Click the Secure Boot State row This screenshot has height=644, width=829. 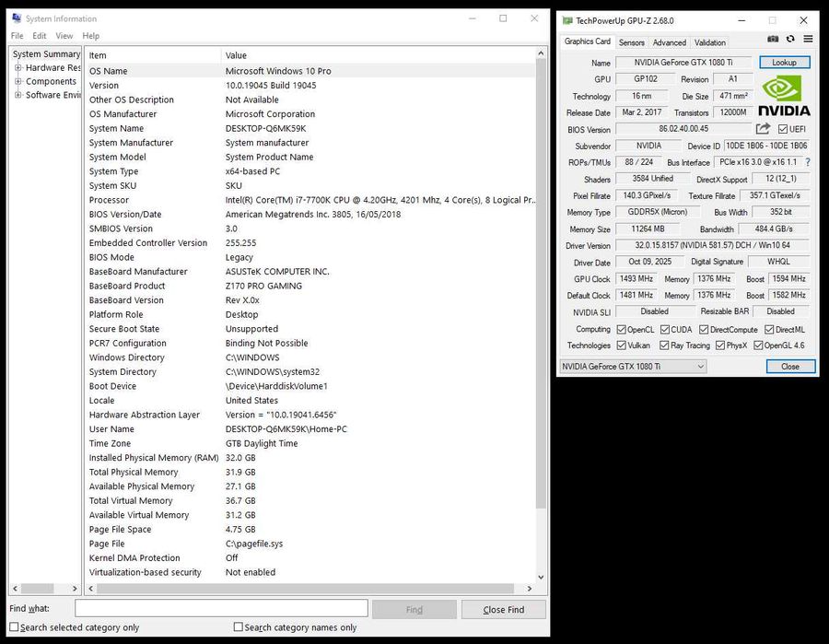309,329
